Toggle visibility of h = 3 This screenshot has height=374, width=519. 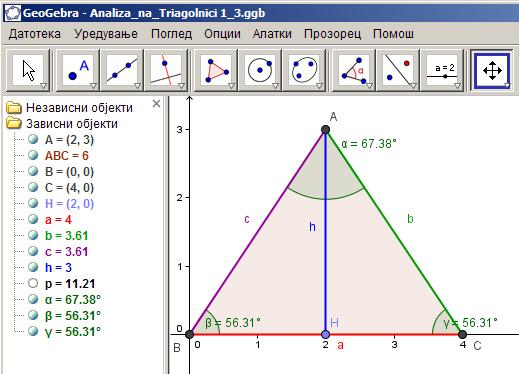point(33,267)
